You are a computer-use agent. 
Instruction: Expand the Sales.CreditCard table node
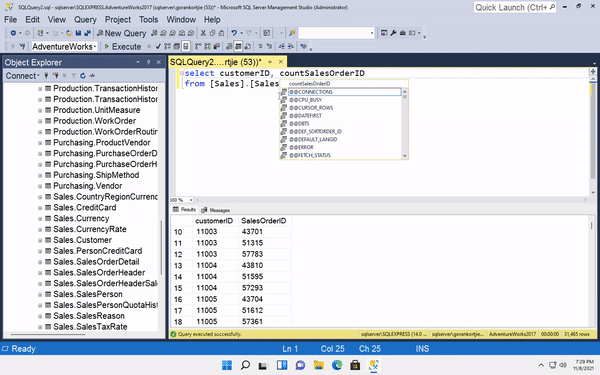pos(40,208)
